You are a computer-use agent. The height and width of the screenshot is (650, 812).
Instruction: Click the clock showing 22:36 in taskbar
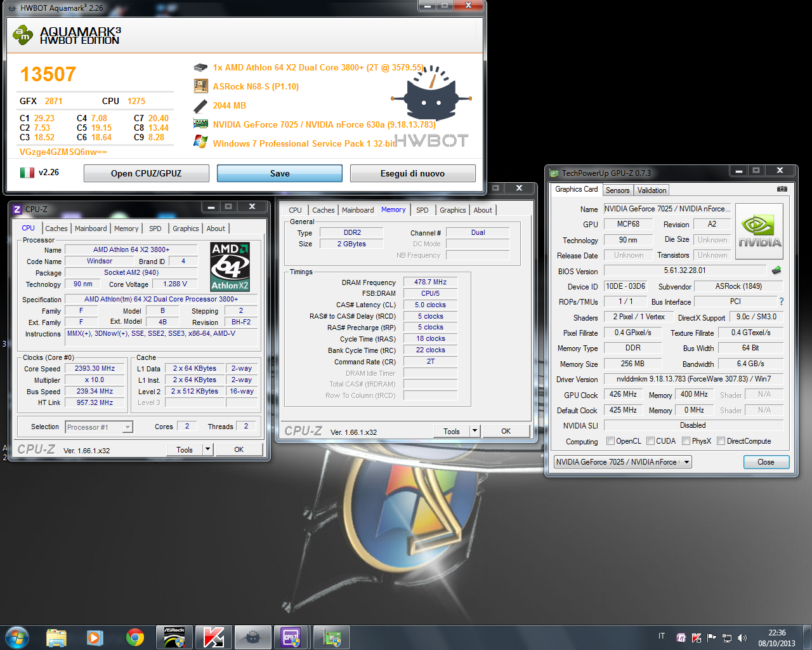click(x=777, y=633)
